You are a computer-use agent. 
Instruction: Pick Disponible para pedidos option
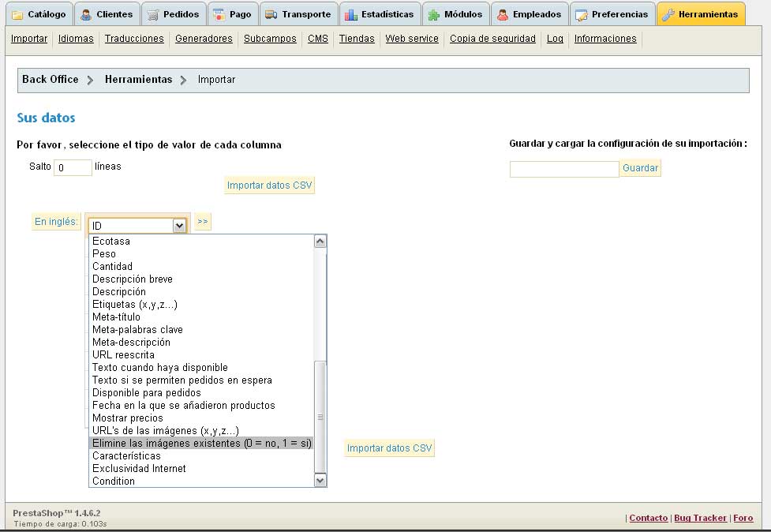[x=201, y=392]
